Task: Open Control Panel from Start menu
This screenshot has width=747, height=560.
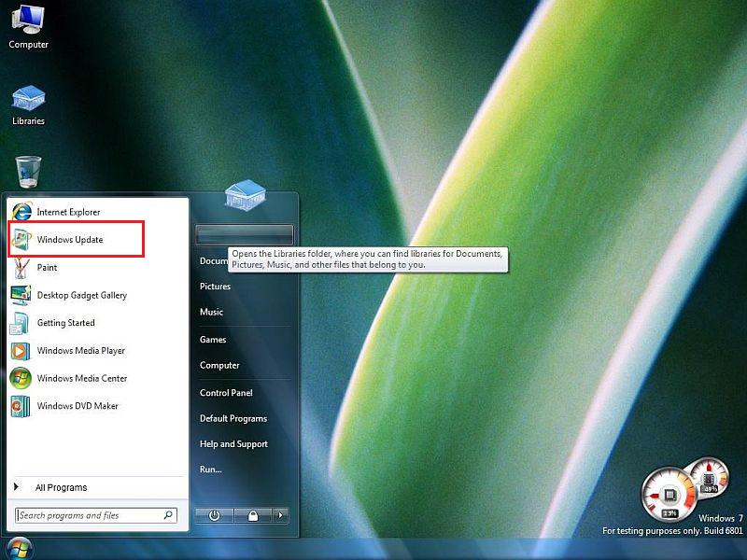Action: tap(226, 393)
